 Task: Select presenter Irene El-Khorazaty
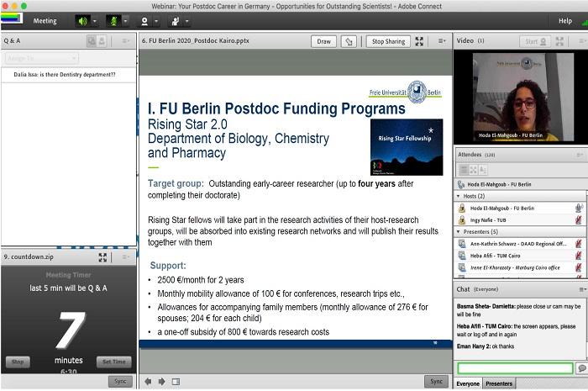click(519, 268)
